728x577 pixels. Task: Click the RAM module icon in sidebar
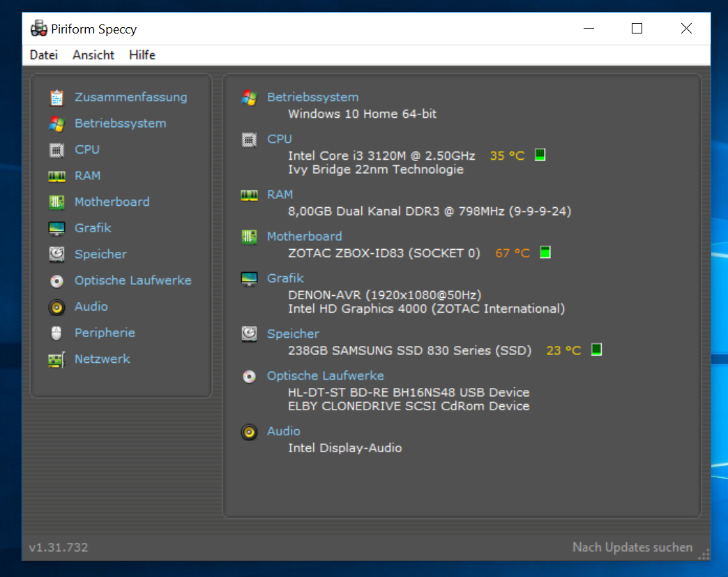tap(56, 176)
